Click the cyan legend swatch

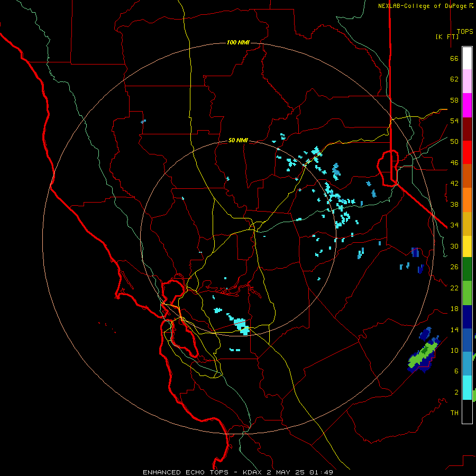[467, 388]
